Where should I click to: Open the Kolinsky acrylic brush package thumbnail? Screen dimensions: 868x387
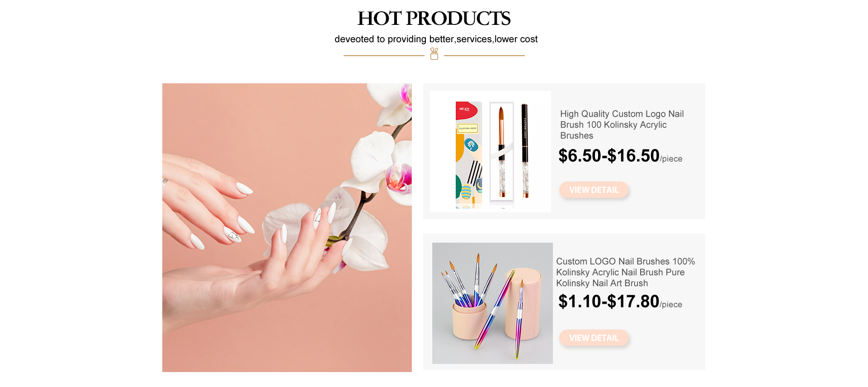(x=491, y=152)
